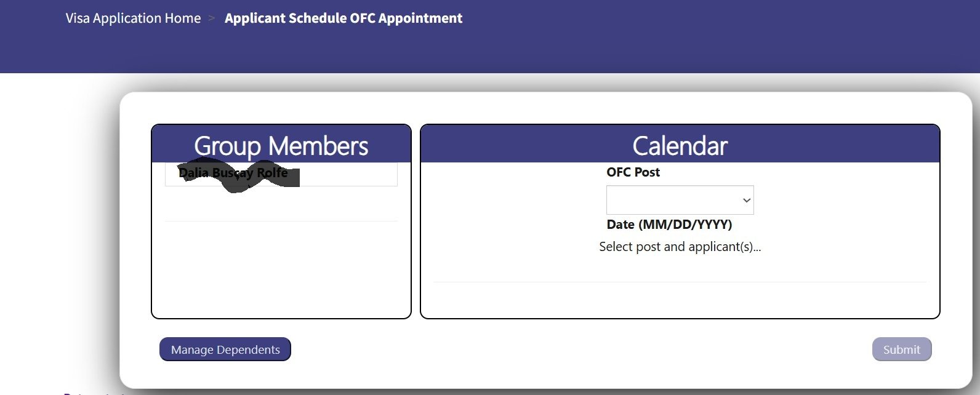The width and height of the screenshot is (980, 395).
Task: Open the OFC Post dropdown
Action: pyautogui.click(x=680, y=200)
